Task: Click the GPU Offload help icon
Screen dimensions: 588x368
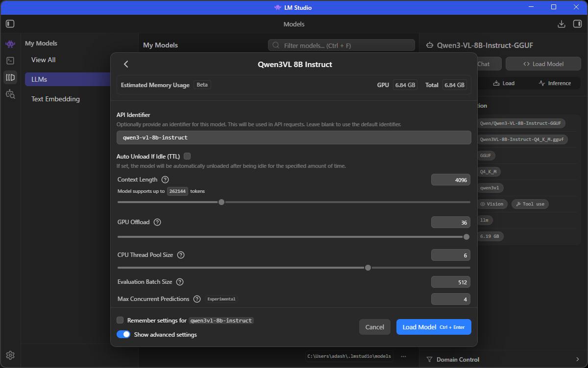Action: [157, 222]
